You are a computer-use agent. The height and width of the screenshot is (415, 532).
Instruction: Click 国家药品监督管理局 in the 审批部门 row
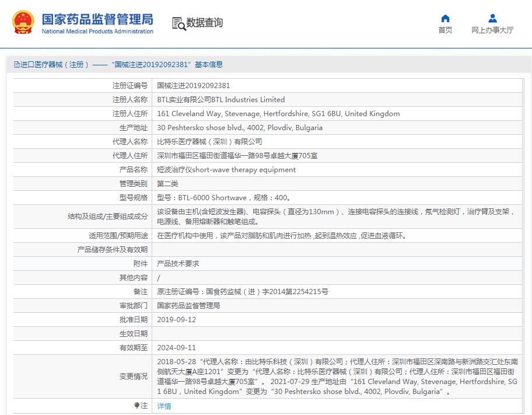(x=188, y=306)
